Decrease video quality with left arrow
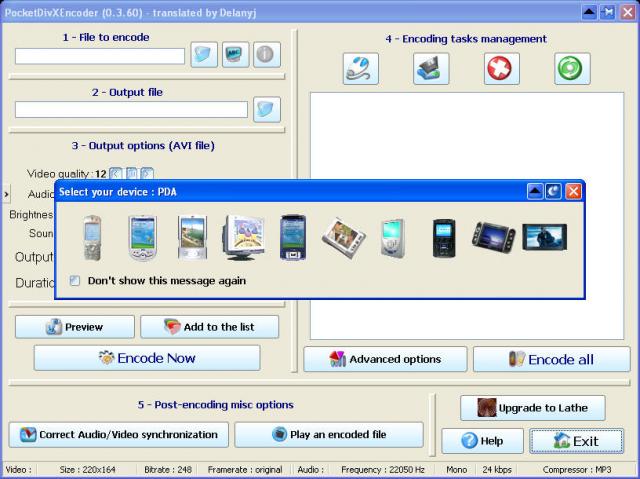This screenshot has height=479, width=640. pyautogui.click(x=116, y=174)
